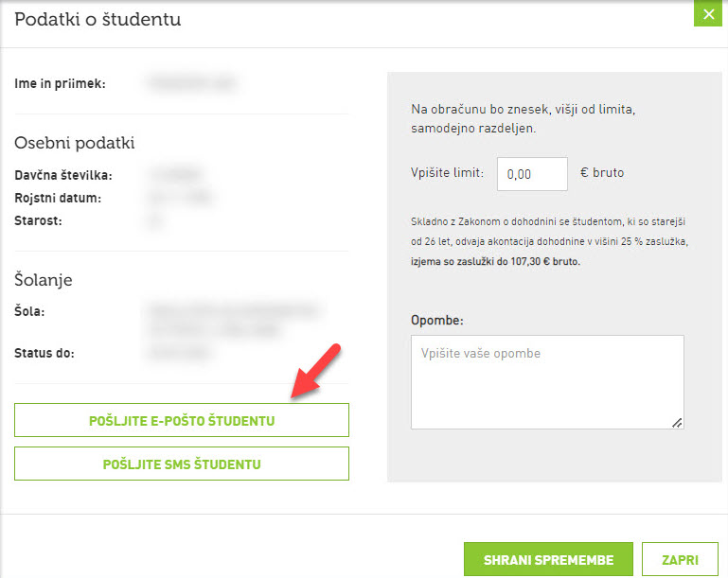Click the Starost value
This screenshot has height=578, width=728.
(156, 220)
